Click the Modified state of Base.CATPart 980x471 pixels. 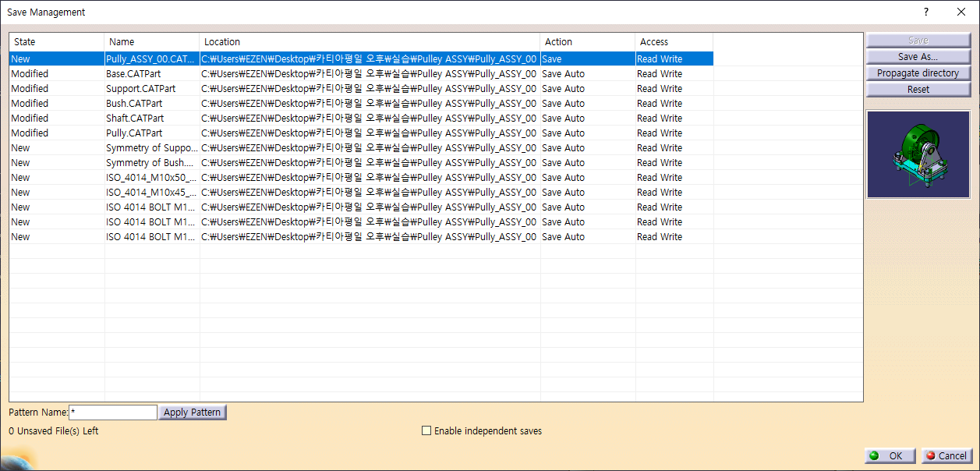[30, 73]
